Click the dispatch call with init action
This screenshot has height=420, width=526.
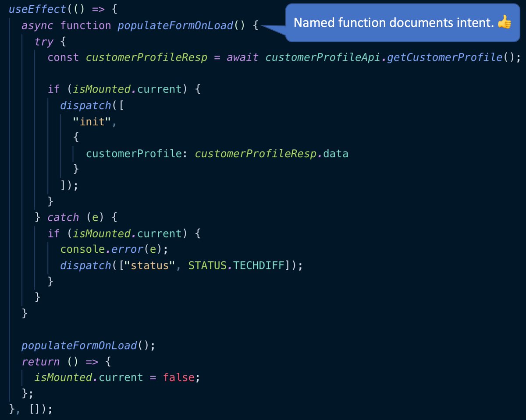click(86, 105)
